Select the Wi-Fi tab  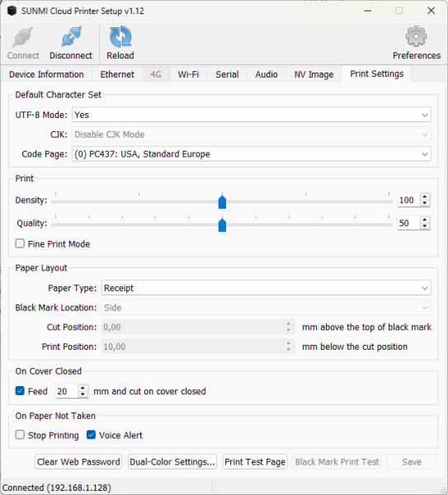pos(188,74)
